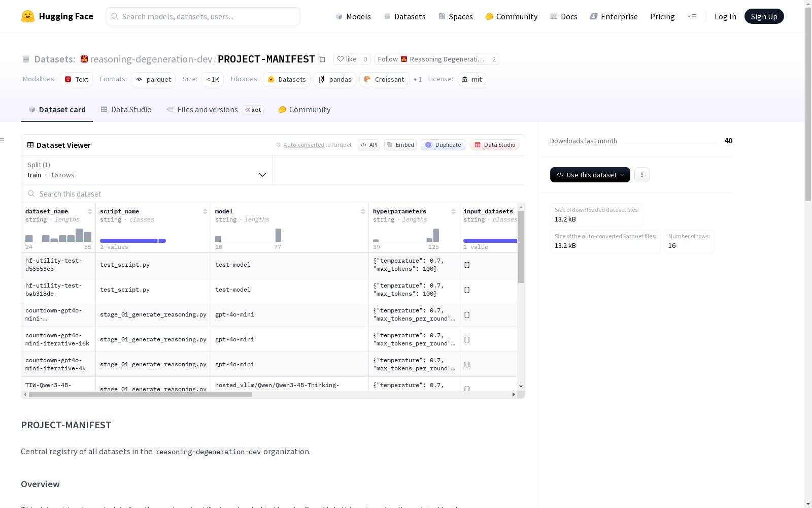Click the Dataset Viewer table icon
Screen dimensions: 812x508
pos(30,145)
